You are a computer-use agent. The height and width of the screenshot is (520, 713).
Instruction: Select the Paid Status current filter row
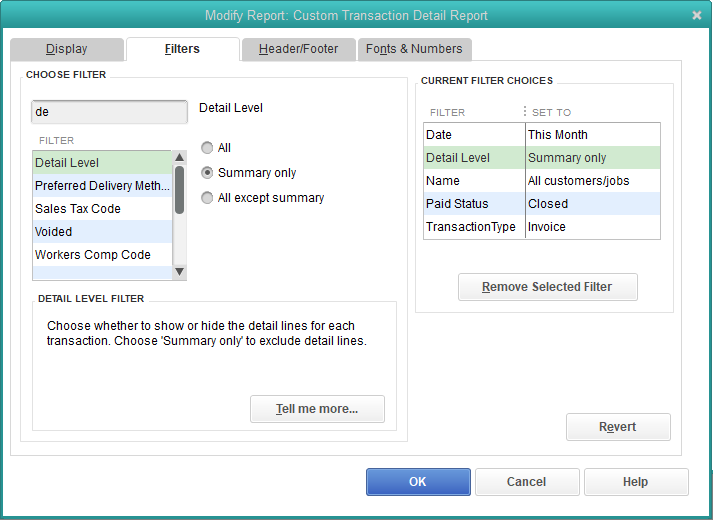coord(541,204)
